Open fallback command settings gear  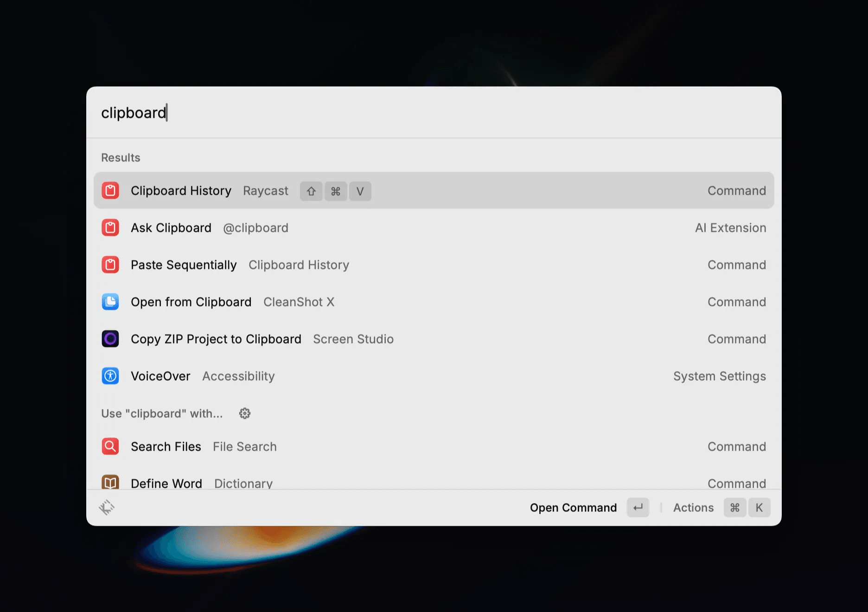point(245,413)
